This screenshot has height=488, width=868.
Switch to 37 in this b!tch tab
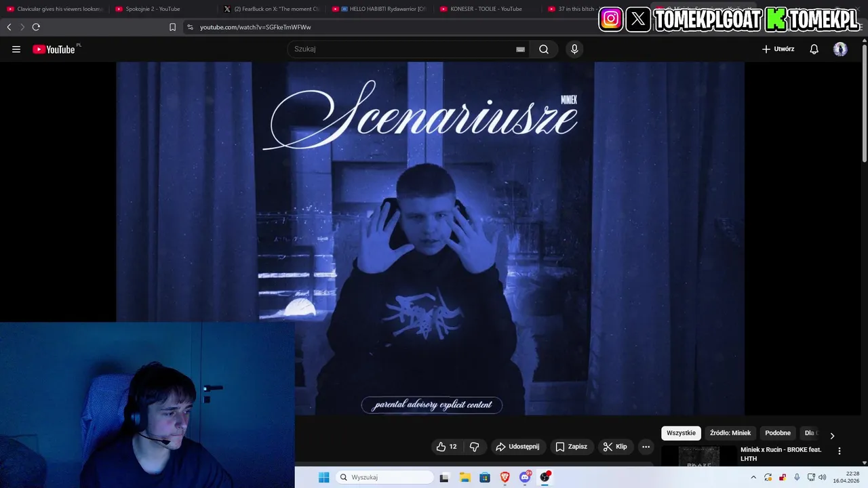(571, 9)
